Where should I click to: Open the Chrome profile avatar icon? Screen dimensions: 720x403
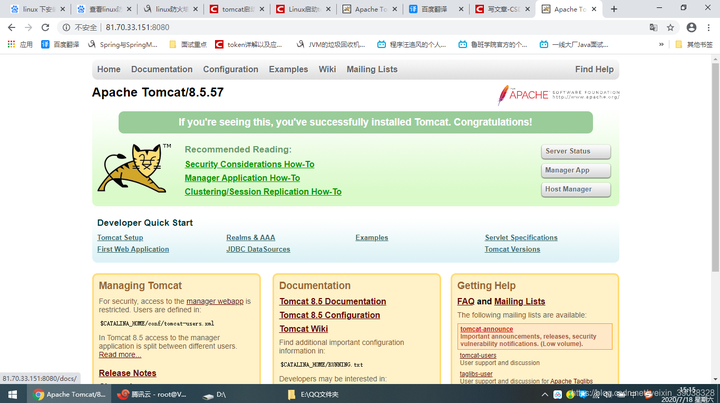click(x=691, y=28)
